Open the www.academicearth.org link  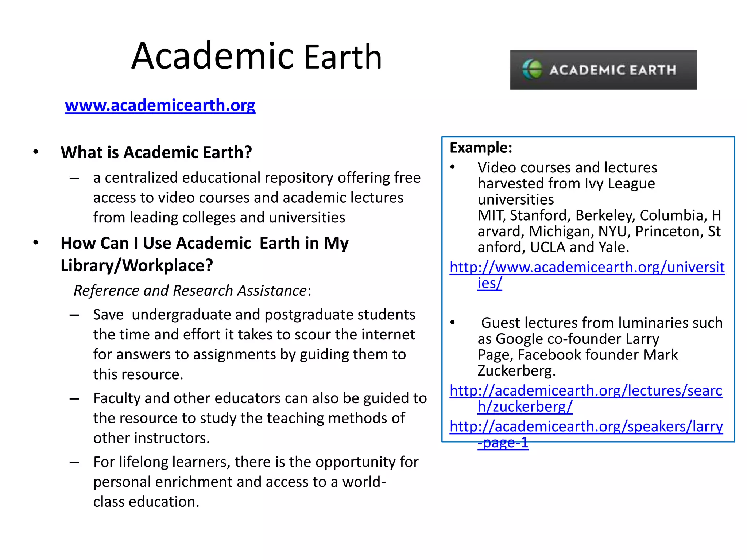coord(160,106)
